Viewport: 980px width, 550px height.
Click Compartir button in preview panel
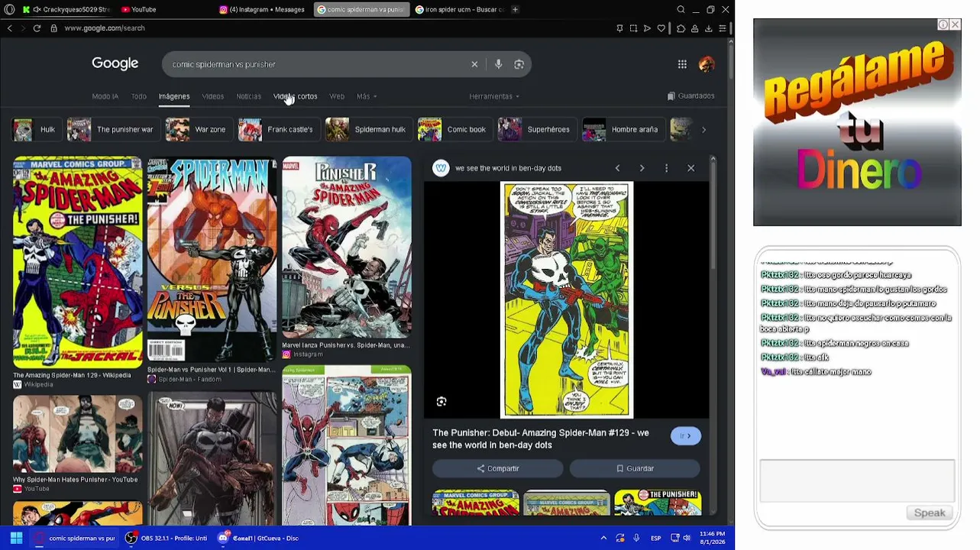497,468
